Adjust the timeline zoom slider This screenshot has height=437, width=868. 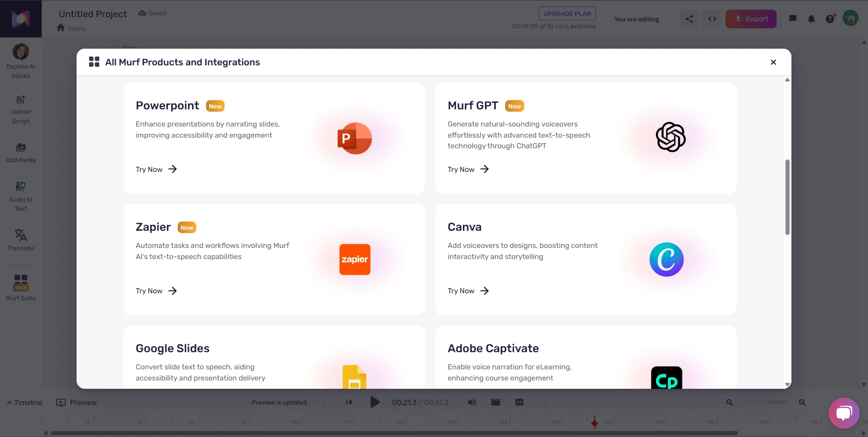(x=766, y=402)
